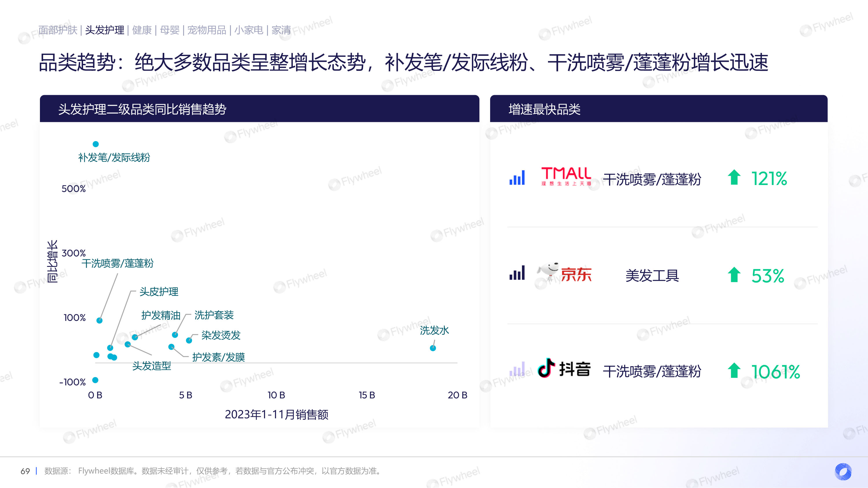Switch to the 宠物用品 category tab
Screen dimensions: 868x488
[207, 30]
